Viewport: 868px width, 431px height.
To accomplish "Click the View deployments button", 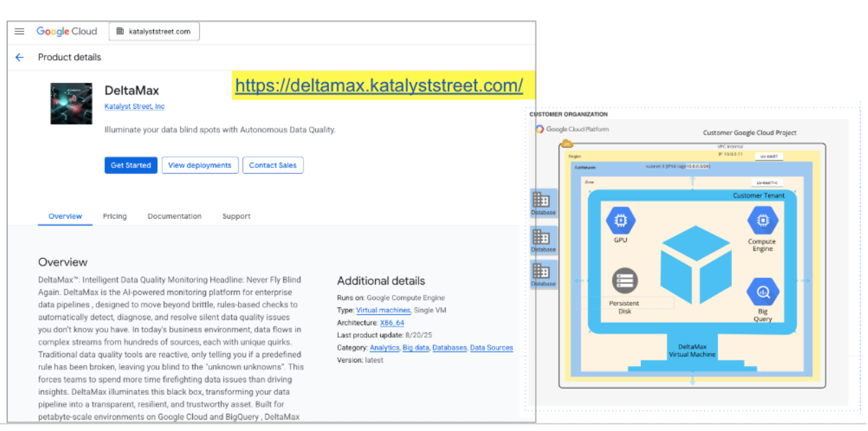I will (200, 166).
